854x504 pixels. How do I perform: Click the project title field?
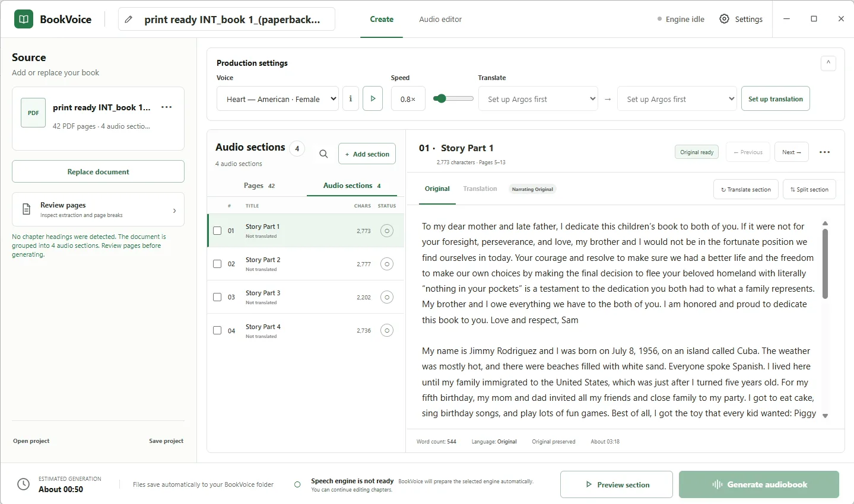coord(227,20)
